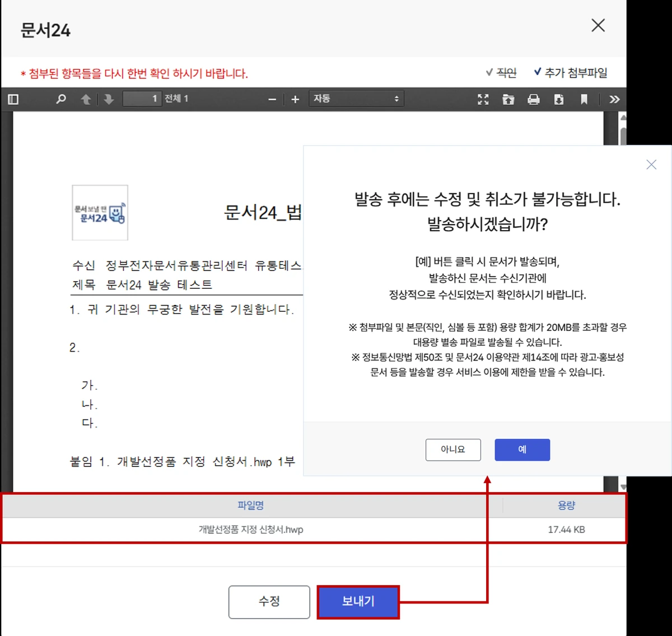Click the 전체 1 page count label
Screen dimensions: 672x636
coord(176,99)
